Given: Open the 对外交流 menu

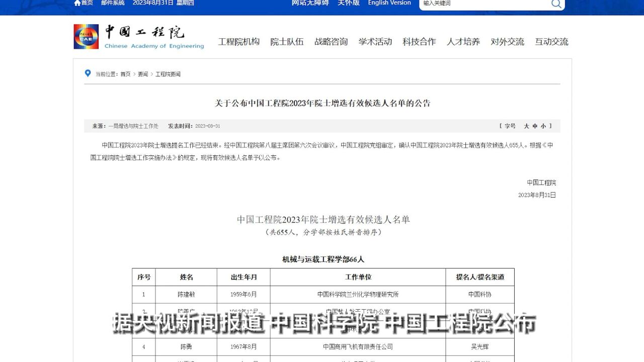Looking at the screenshot, I should coord(508,42).
